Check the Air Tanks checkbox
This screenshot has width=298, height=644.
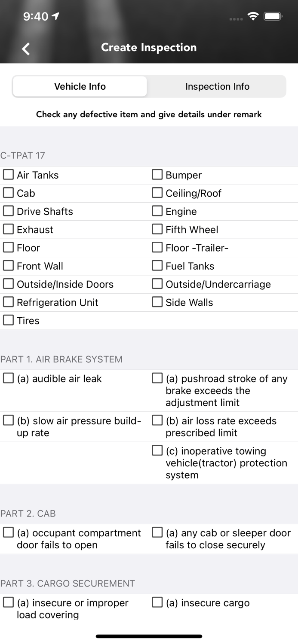[x=9, y=174]
